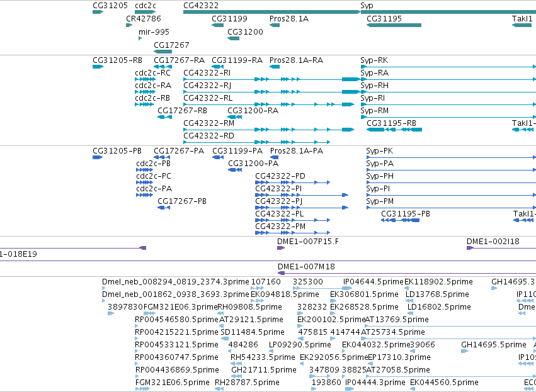Select the cdc2c-RC transcript label
This screenshot has width=536, height=392.
click(153, 73)
